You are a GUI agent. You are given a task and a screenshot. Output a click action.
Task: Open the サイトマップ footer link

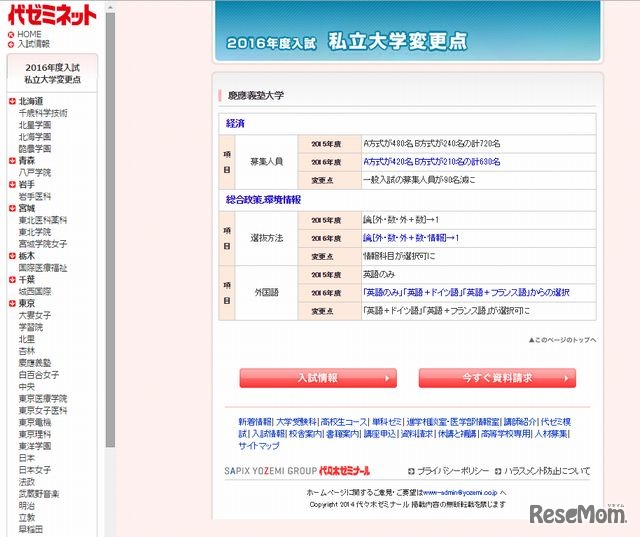coord(259,446)
